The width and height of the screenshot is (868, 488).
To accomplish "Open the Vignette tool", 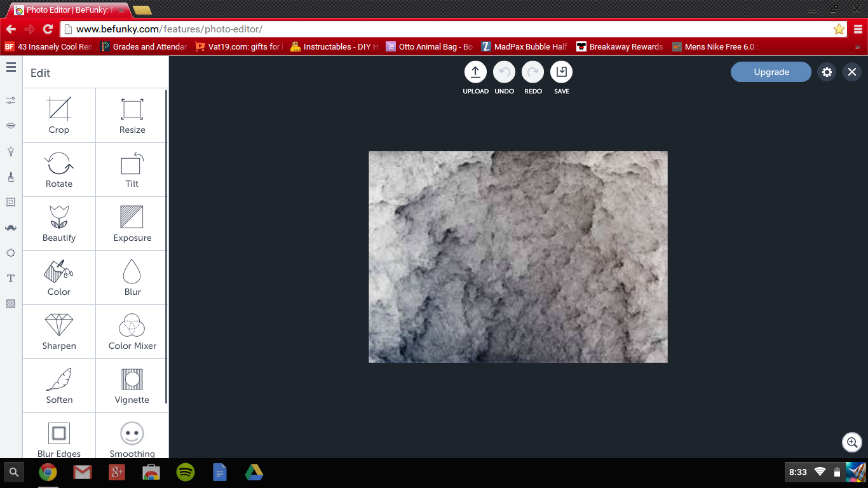I will click(x=132, y=386).
